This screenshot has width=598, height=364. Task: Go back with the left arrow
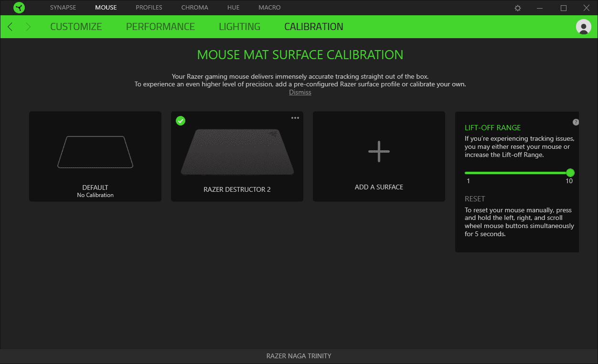pos(10,27)
